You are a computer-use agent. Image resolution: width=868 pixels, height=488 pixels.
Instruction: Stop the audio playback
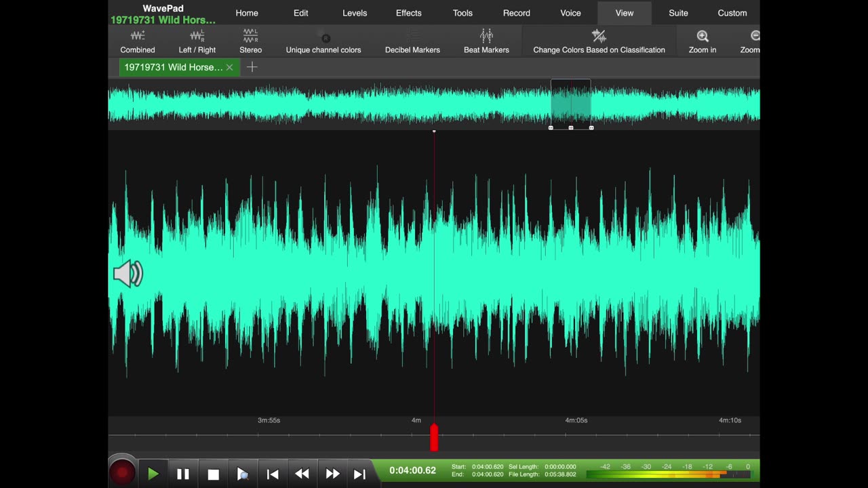point(213,474)
